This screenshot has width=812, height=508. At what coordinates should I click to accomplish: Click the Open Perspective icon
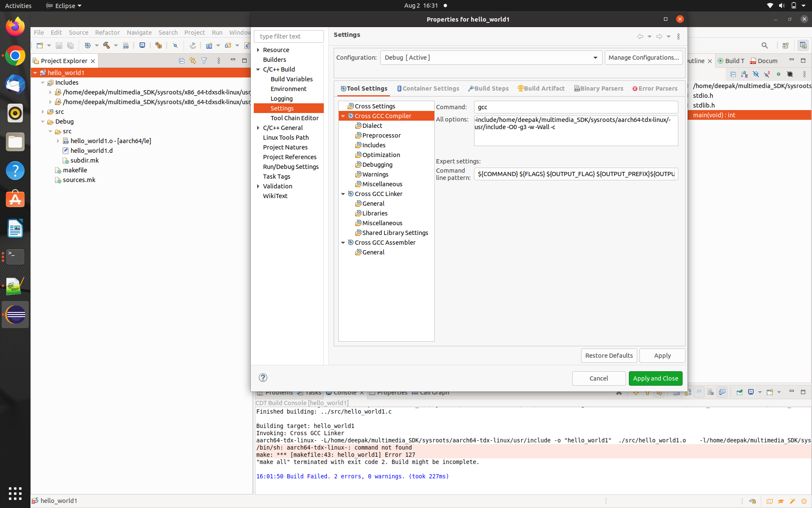pos(786,45)
